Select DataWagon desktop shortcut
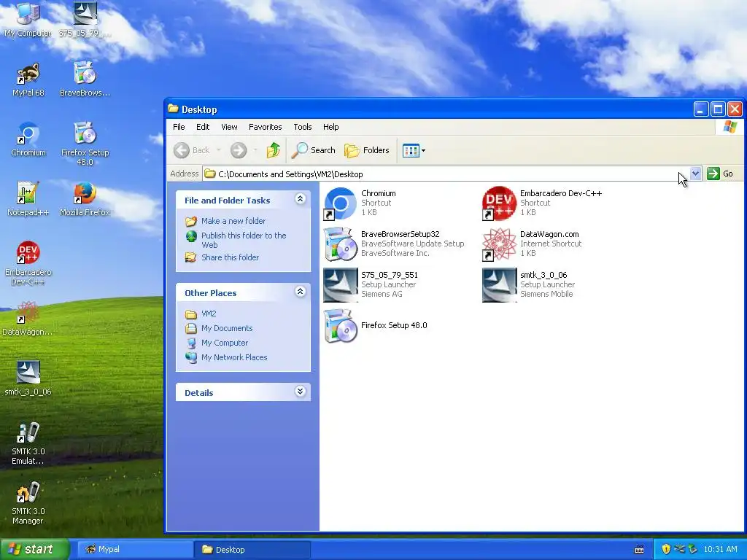 [x=28, y=319]
